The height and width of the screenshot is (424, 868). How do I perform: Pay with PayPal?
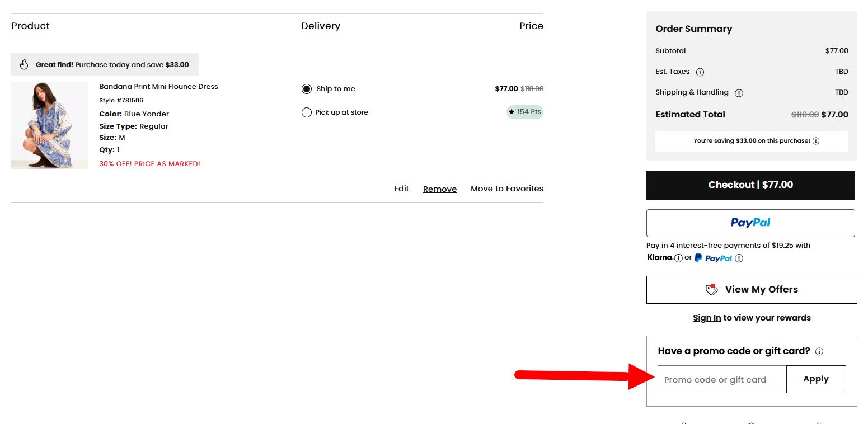click(x=750, y=223)
